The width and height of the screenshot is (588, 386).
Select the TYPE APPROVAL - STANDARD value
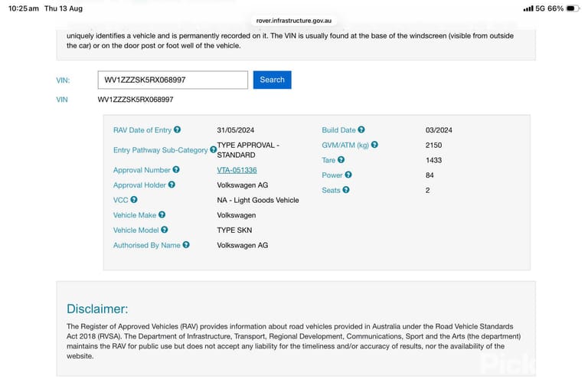(x=248, y=150)
